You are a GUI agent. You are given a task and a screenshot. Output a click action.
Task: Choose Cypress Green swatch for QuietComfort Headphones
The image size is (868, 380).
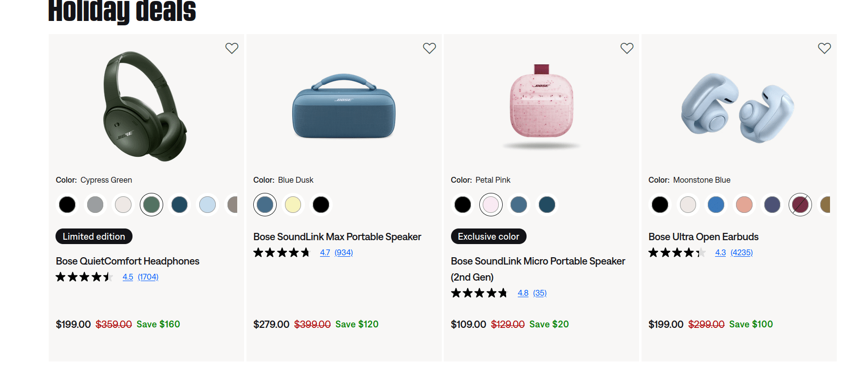[x=151, y=205]
